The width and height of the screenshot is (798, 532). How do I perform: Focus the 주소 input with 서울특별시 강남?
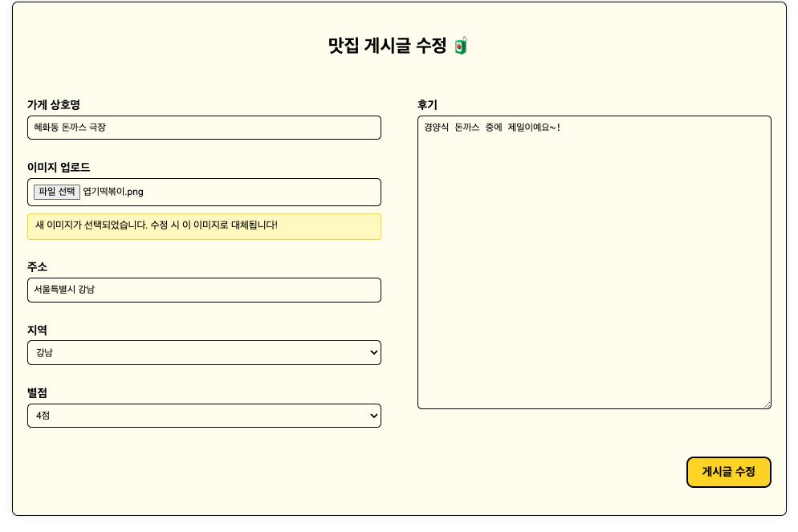click(204, 290)
